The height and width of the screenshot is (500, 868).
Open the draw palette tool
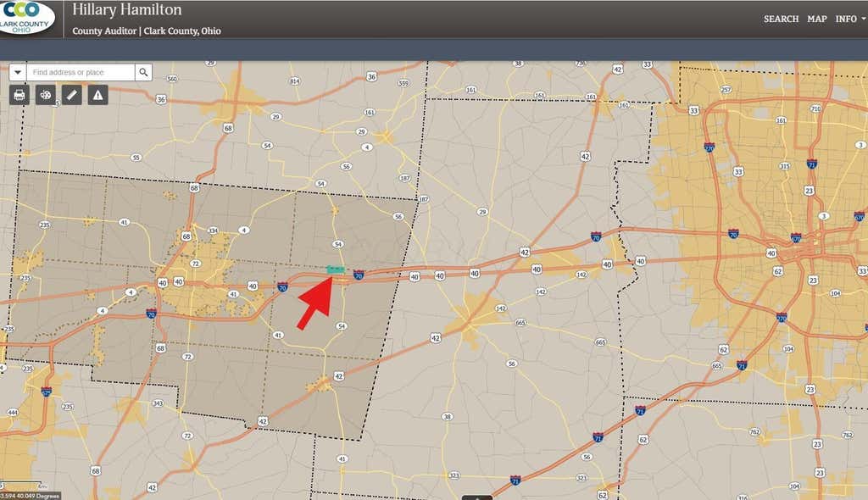[46, 95]
